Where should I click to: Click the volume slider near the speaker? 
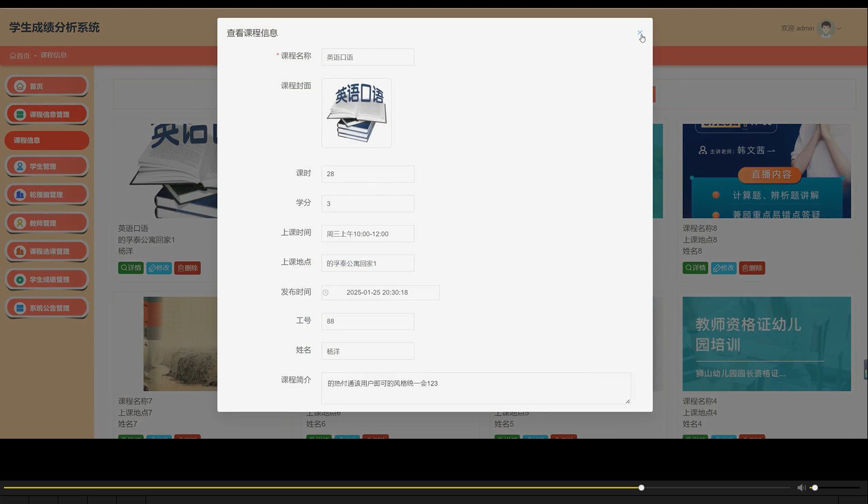[814, 487]
